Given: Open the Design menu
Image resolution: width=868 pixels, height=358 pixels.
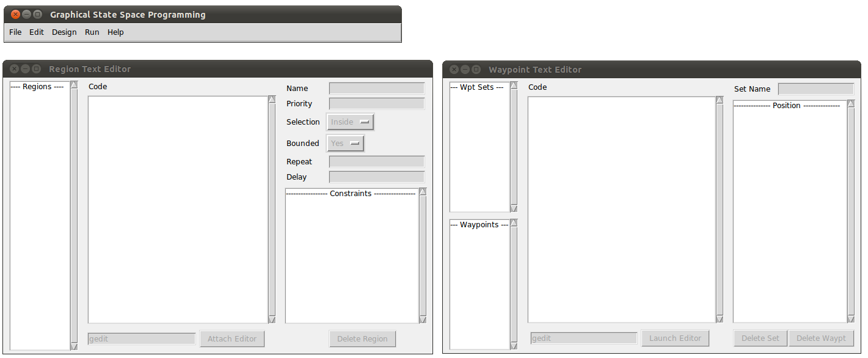Looking at the screenshot, I should 64,32.
